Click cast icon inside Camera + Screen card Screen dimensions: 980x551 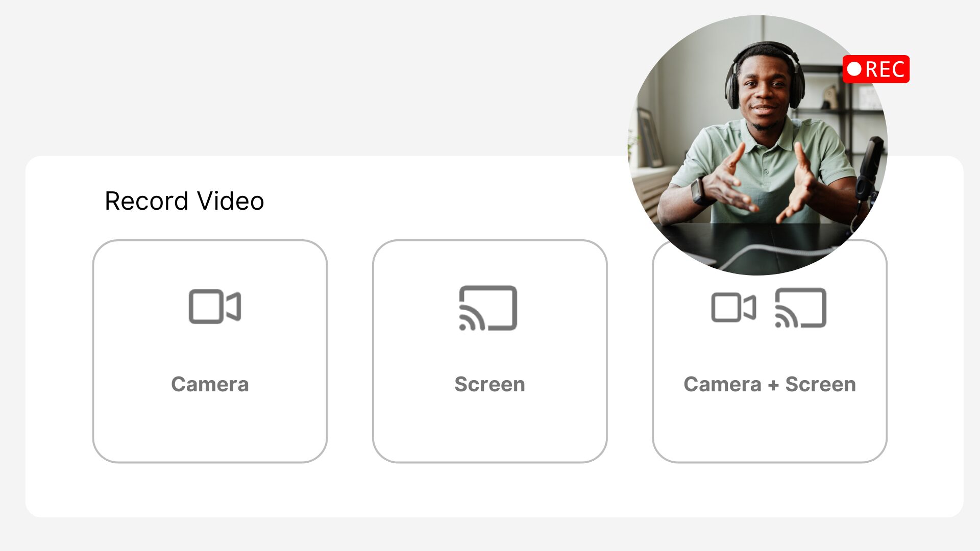point(800,308)
